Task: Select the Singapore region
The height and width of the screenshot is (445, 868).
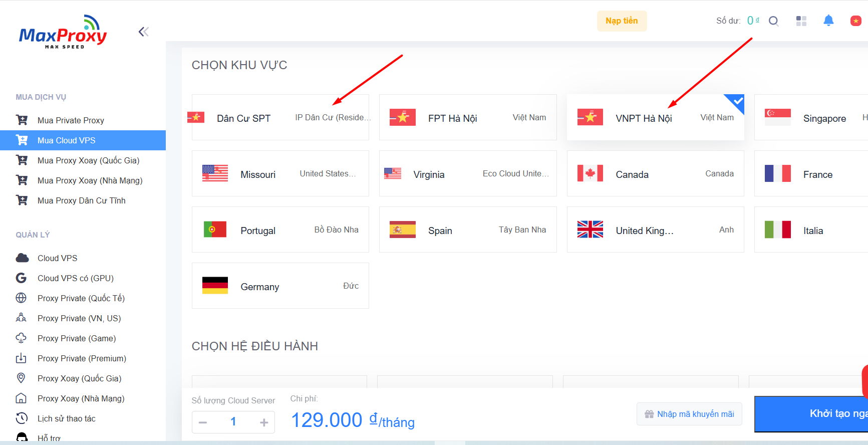Action: [811, 117]
